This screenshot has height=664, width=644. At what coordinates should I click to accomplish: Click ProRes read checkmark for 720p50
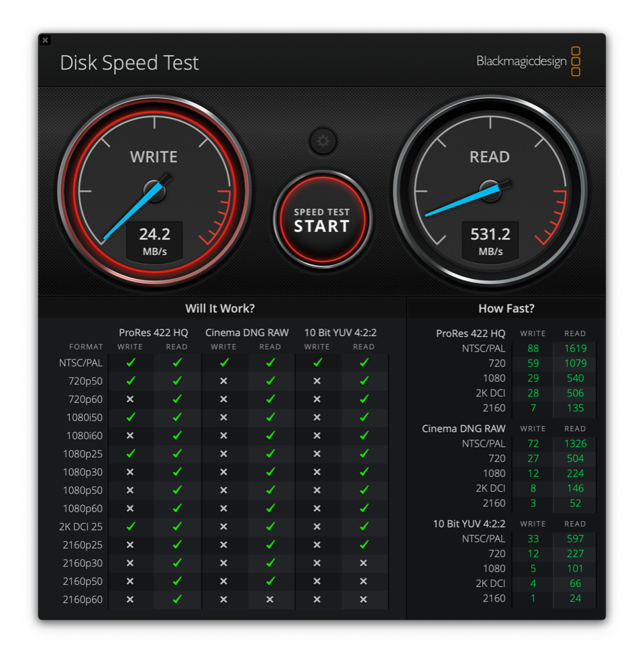[x=177, y=381]
